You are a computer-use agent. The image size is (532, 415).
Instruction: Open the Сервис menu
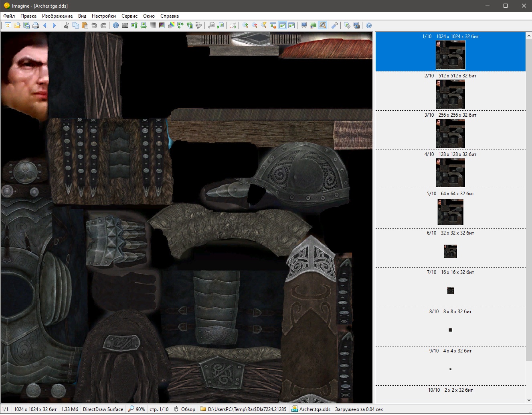pos(129,16)
